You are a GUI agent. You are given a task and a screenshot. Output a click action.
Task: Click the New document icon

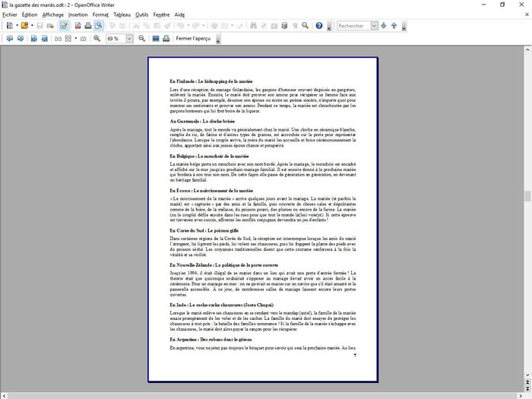click(x=9, y=25)
